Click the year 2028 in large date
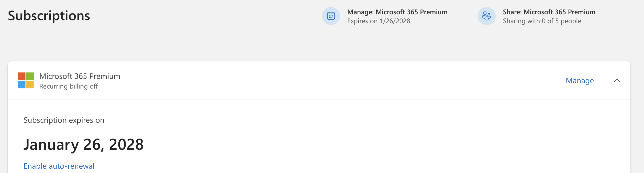This screenshot has width=644, height=173. coord(126,145)
